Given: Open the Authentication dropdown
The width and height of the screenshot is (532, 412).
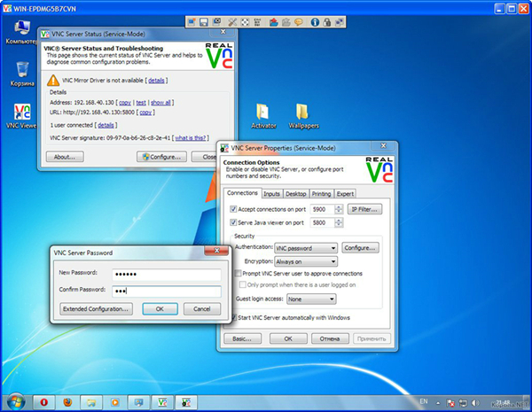Looking at the screenshot, I should 306,249.
